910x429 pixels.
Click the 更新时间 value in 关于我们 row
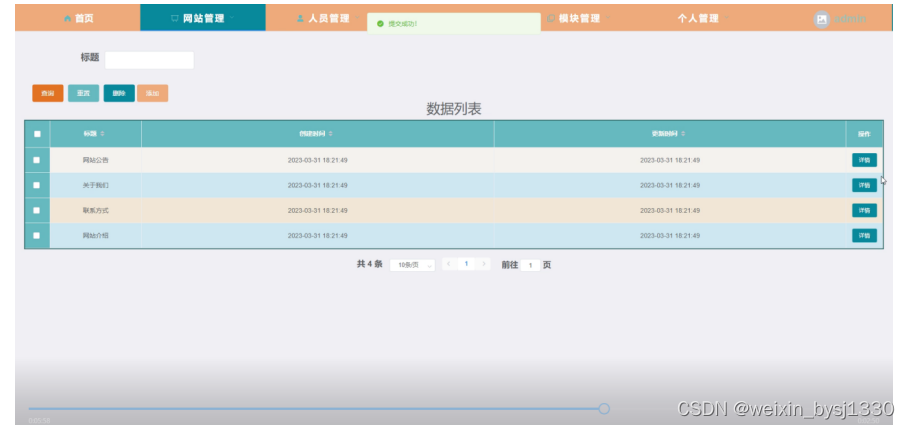670,185
